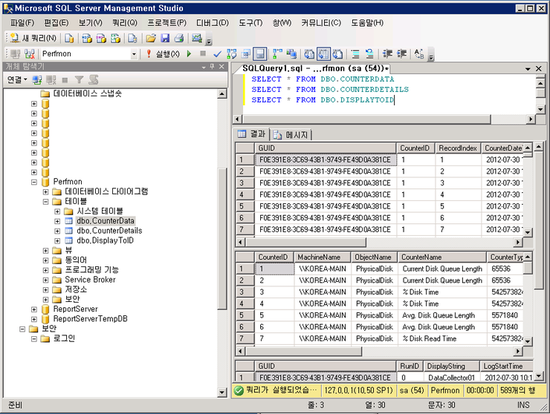Switch to the 메시지 tab

[x=292, y=135]
